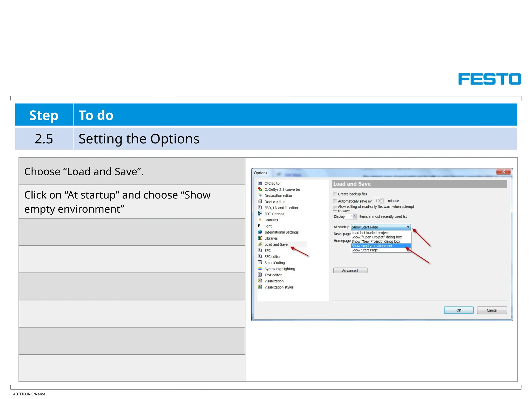Select FBD, LD and IL editor entry
This screenshot has height=399, width=532.
(281, 208)
